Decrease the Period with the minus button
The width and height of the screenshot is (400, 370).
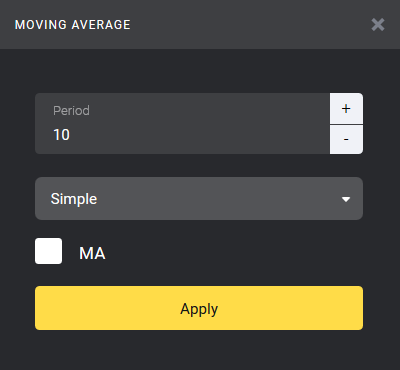(x=346, y=140)
